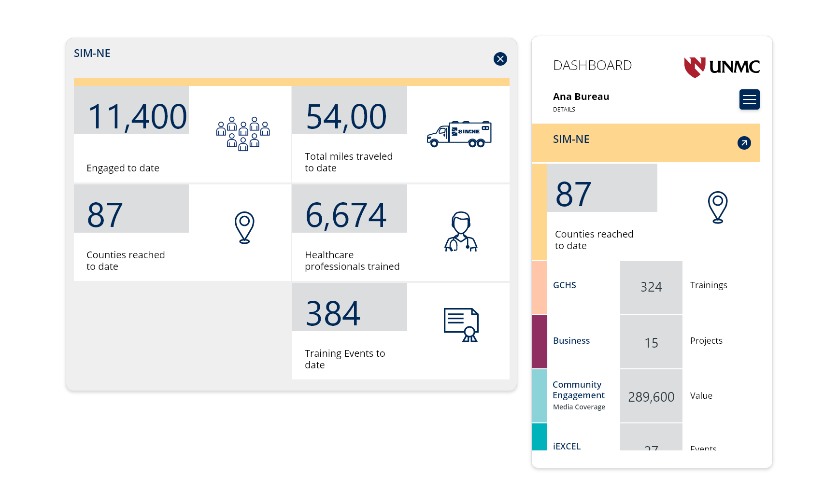The image size is (838, 504).
Task: Open the Community Engagement section
Action: [578, 390]
